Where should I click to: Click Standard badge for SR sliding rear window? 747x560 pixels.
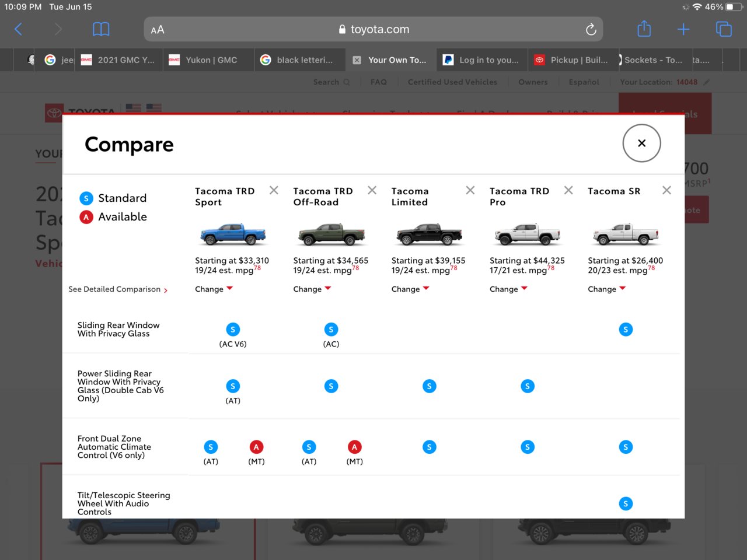pyautogui.click(x=626, y=330)
